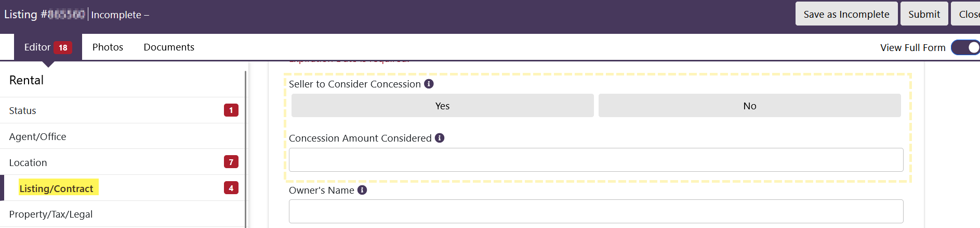Click Save as Incomplete button
The height and width of the screenshot is (228, 980).
[846, 14]
